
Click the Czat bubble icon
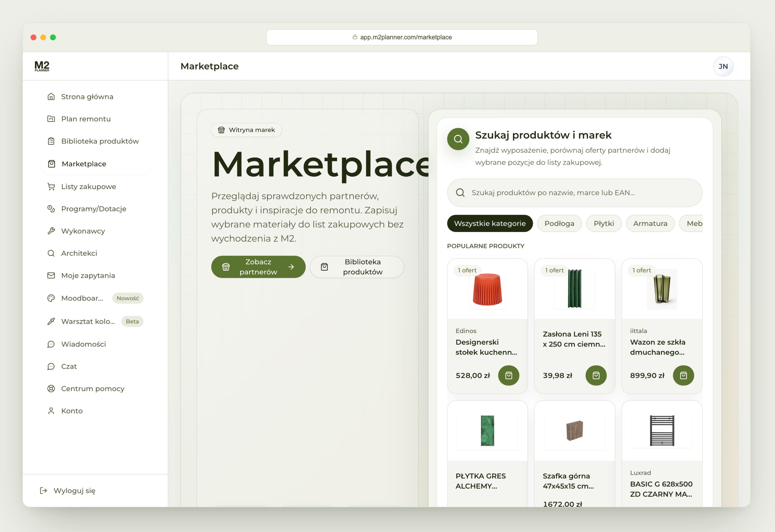click(51, 366)
